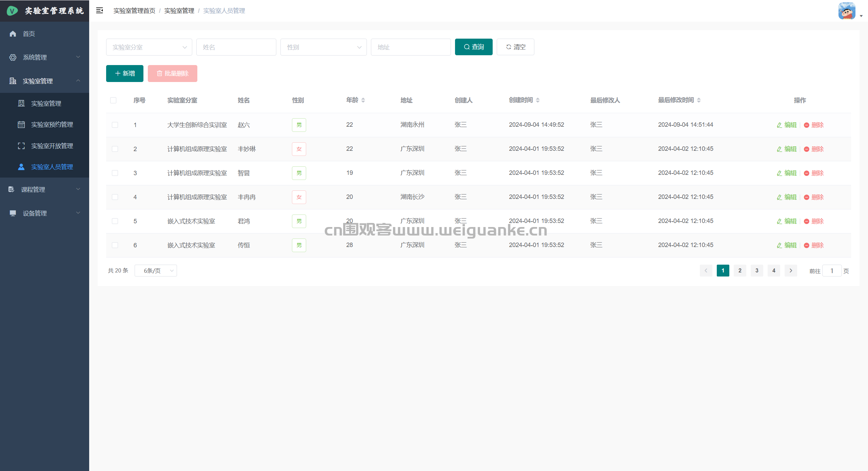Select the checkbox for row 6 传恒

coord(115,245)
